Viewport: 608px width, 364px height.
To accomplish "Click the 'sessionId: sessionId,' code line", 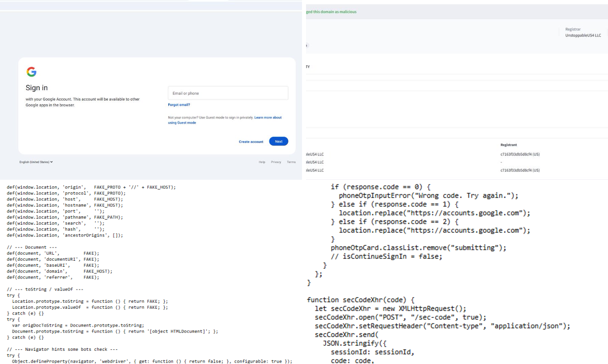I will click(372, 352).
